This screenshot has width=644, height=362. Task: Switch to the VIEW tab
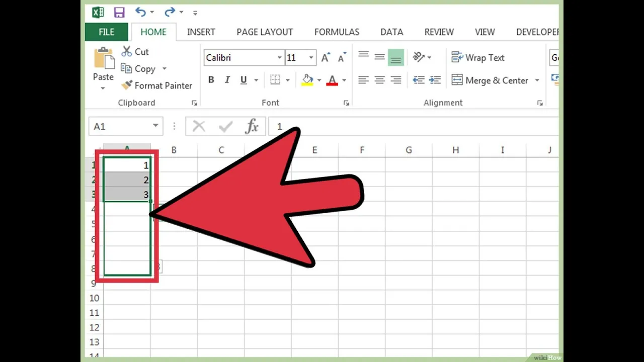(x=485, y=32)
